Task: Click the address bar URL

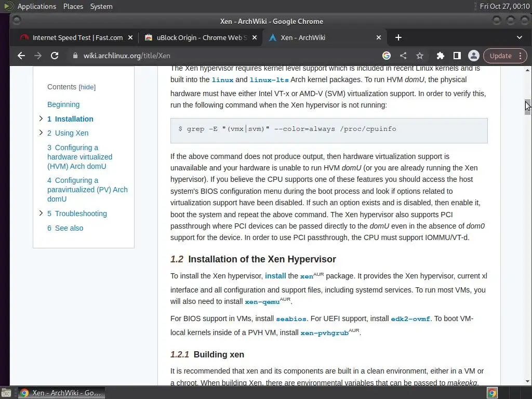Action: click(127, 56)
